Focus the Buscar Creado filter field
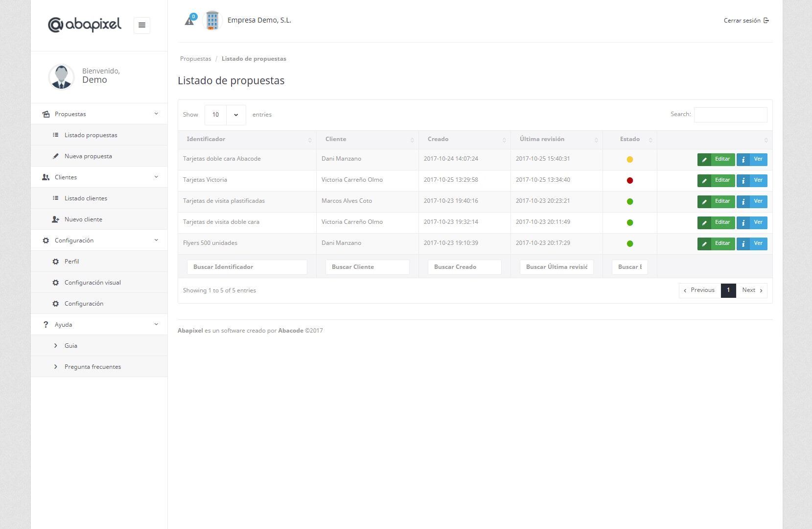 click(464, 267)
